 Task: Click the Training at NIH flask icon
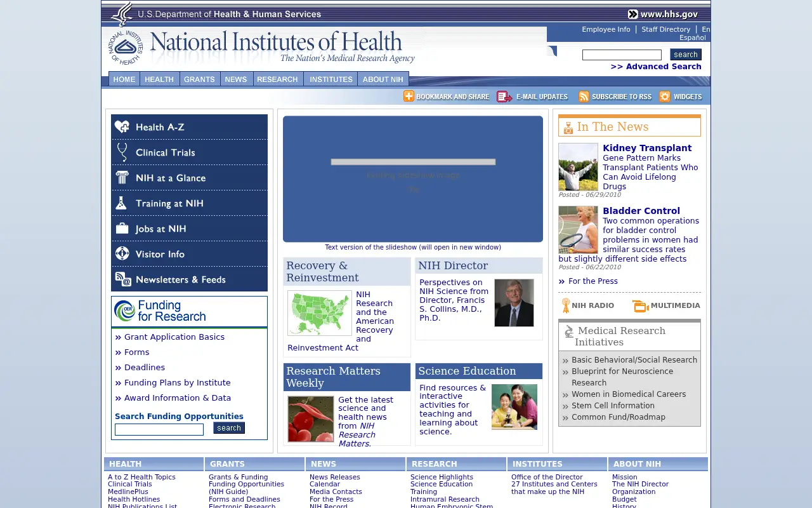coord(122,203)
